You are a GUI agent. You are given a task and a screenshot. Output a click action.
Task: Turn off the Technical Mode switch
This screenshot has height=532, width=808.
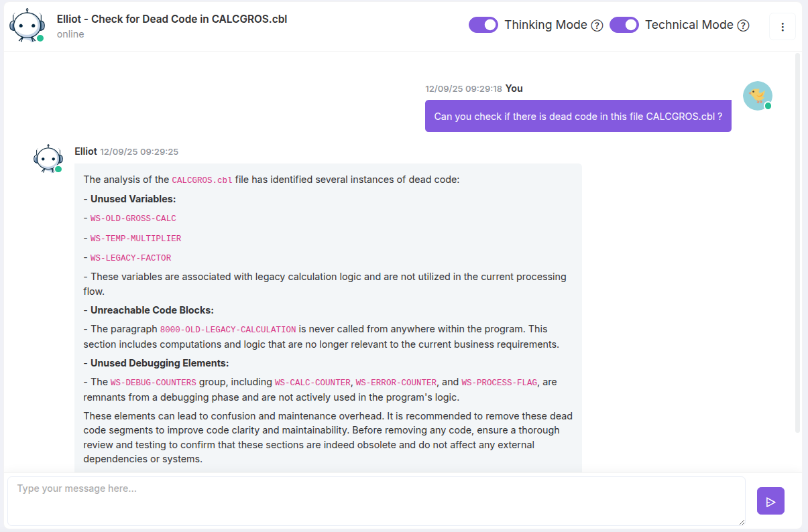pyautogui.click(x=624, y=25)
